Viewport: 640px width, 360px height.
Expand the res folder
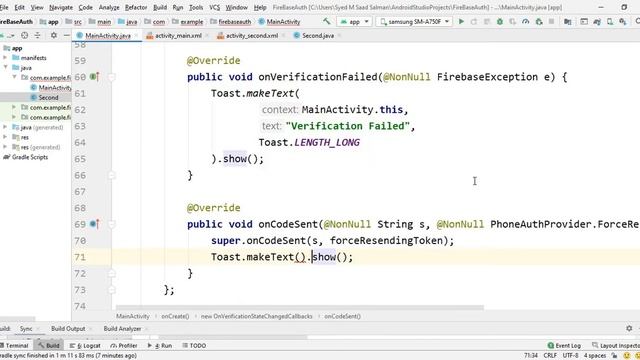tap(5, 137)
